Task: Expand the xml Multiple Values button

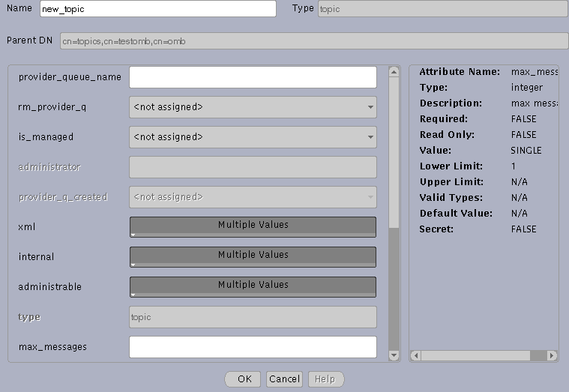Action: click(x=253, y=226)
